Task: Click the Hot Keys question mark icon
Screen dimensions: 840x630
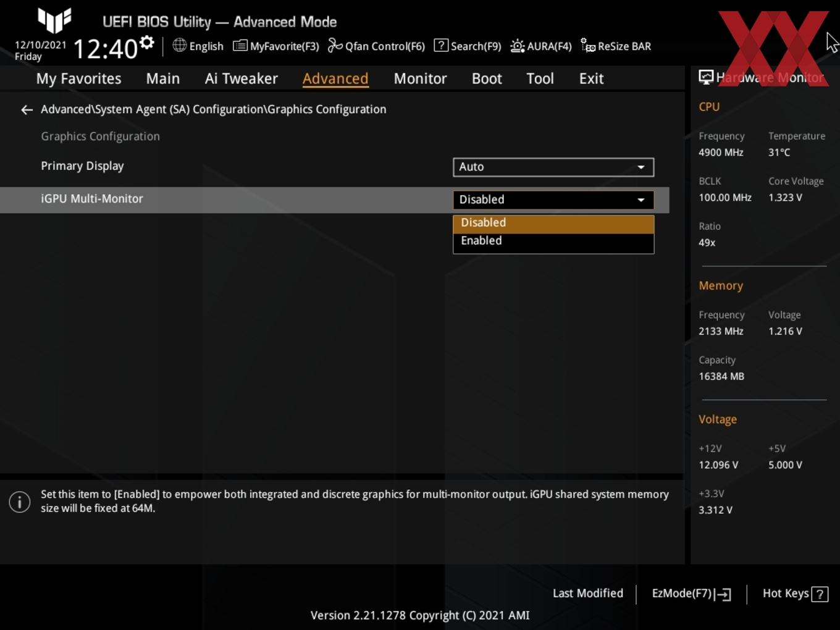Action: pyautogui.click(x=820, y=594)
